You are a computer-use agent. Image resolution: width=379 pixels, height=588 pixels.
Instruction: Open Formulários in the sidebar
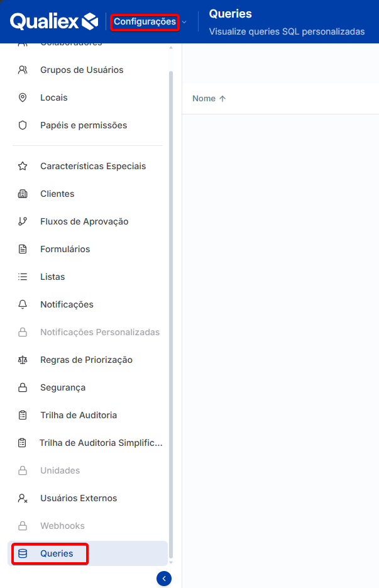click(65, 249)
